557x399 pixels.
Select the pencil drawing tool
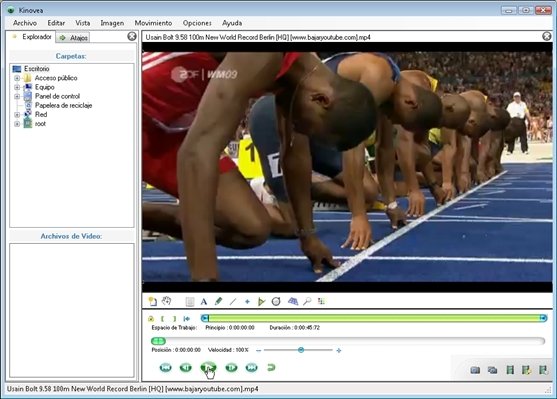pos(218,302)
